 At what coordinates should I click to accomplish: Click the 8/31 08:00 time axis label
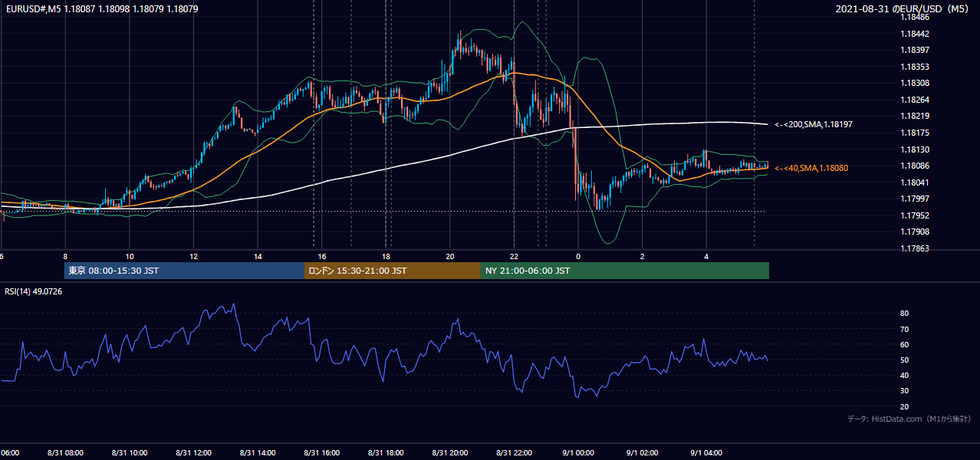(x=65, y=453)
